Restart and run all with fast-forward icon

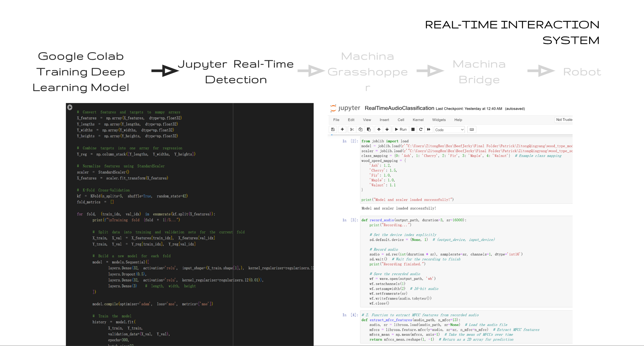pyautogui.click(x=429, y=129)
